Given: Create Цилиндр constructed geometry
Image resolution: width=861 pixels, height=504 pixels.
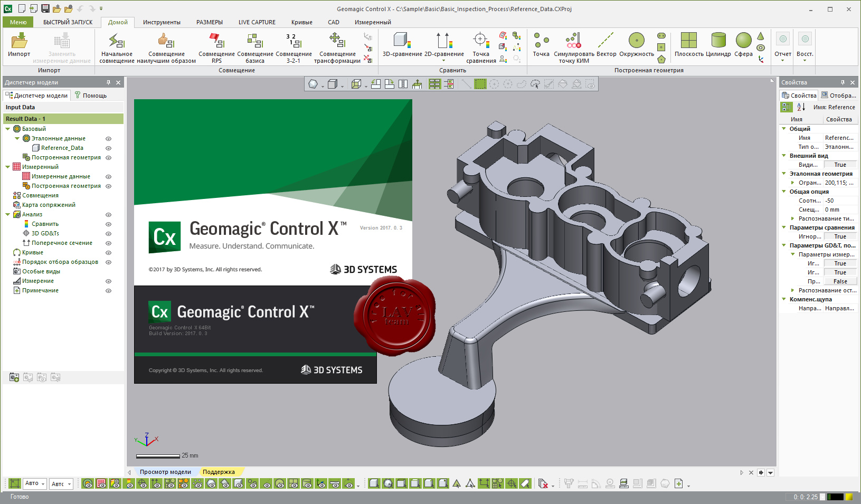Looking at the screenshot, I should coord(718,44).
